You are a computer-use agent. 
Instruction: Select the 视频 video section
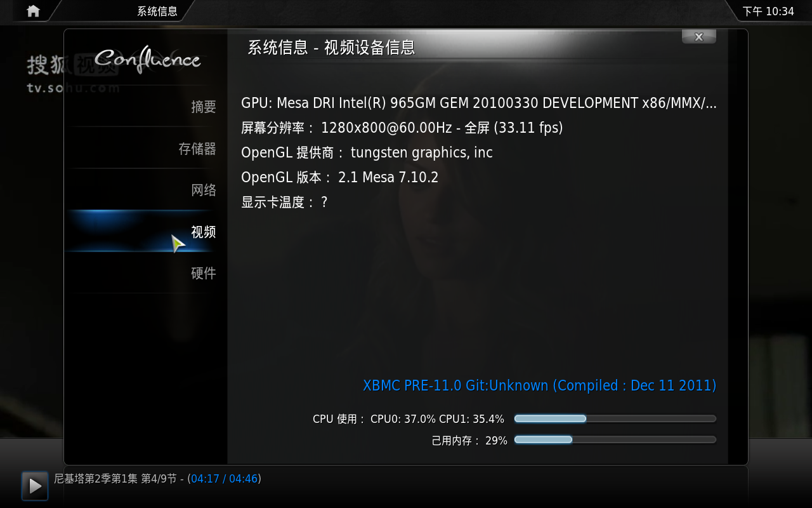[146, 232]
